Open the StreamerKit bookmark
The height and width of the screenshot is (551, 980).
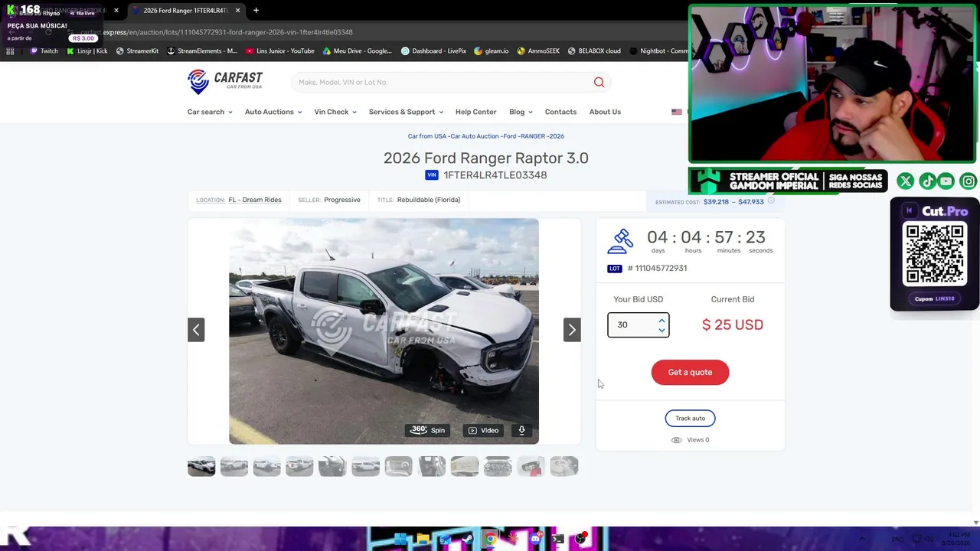click(137, 51)
